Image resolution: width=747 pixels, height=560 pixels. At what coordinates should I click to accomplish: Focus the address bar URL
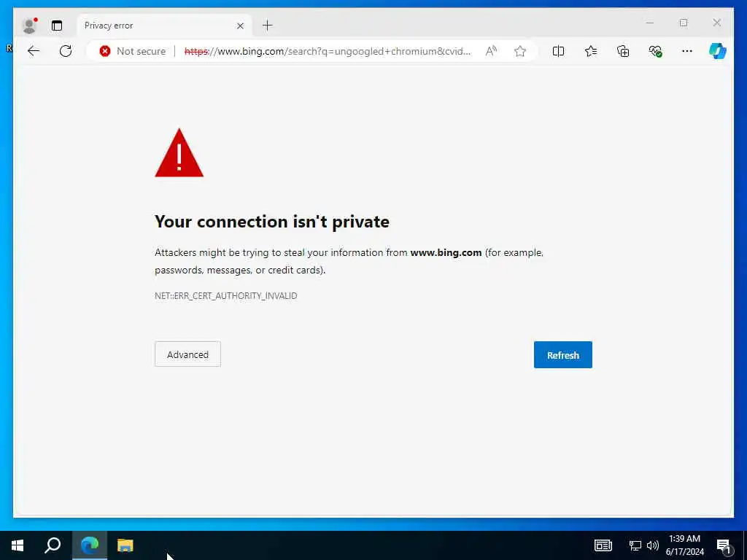(328, 51)
